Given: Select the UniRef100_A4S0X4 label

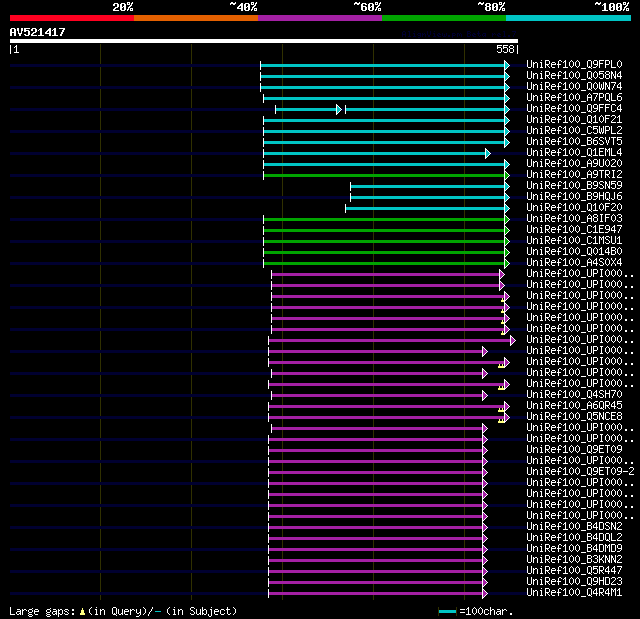Looking at the screenshot, I should [574, 263].
